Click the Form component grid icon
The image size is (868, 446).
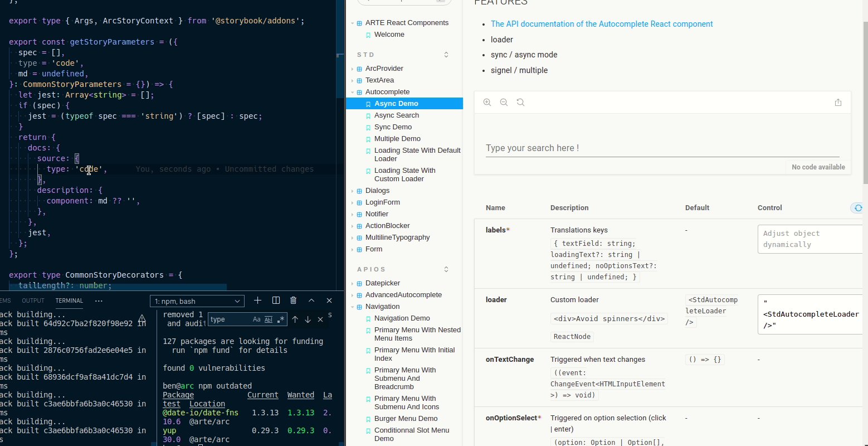click(359, 249)
